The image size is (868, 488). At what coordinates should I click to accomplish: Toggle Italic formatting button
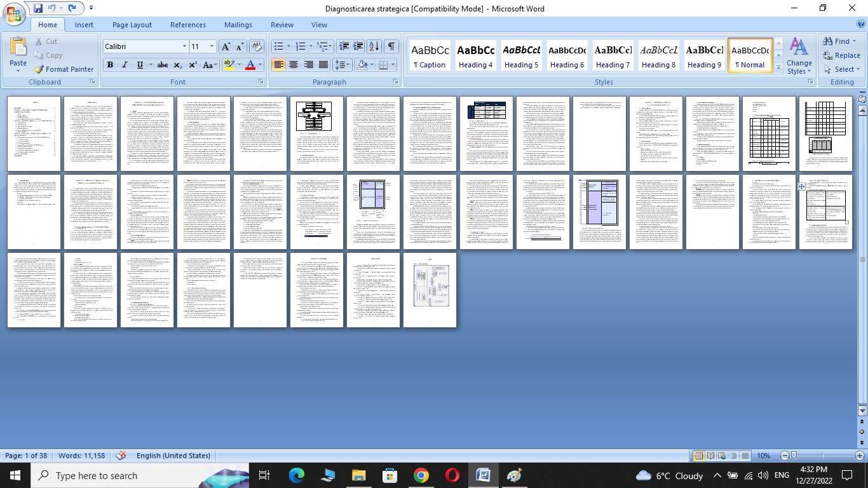pyautogui.click(x=125, y=65)
